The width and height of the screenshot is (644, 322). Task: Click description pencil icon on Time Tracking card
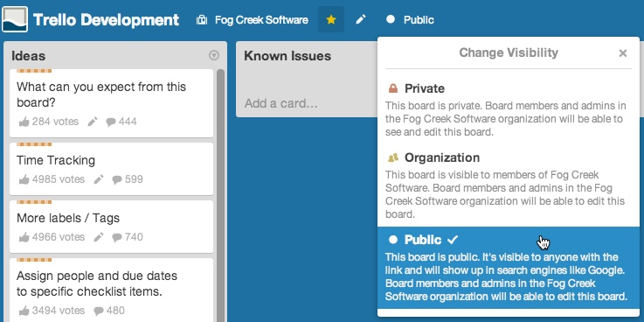99,179
